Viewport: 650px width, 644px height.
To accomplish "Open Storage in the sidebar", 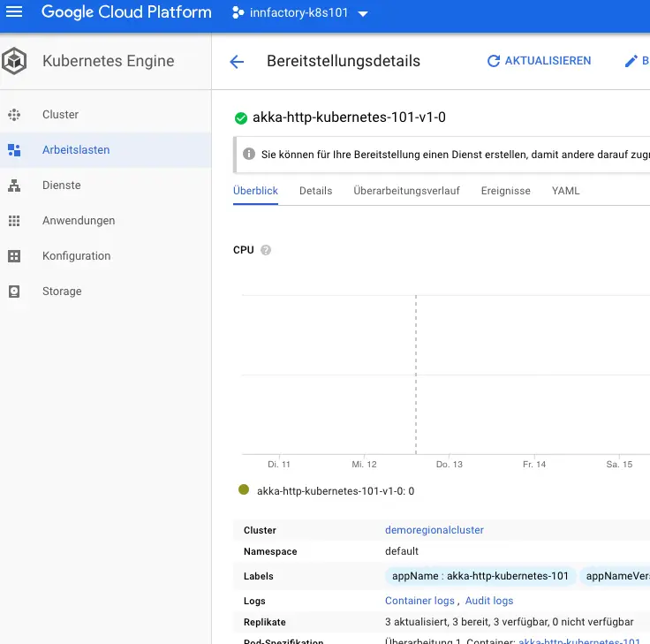I will tap(106, 292).
